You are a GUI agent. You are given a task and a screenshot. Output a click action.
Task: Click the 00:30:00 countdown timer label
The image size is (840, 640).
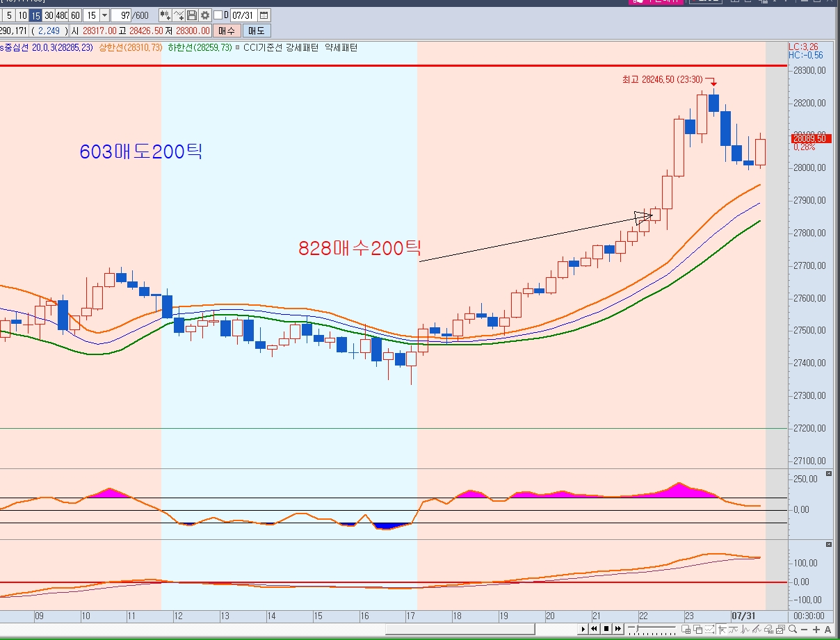coord(809,616)
